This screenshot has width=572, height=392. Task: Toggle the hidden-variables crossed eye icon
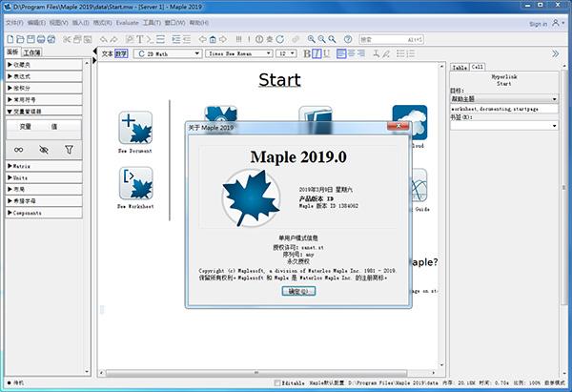point(44,150)
